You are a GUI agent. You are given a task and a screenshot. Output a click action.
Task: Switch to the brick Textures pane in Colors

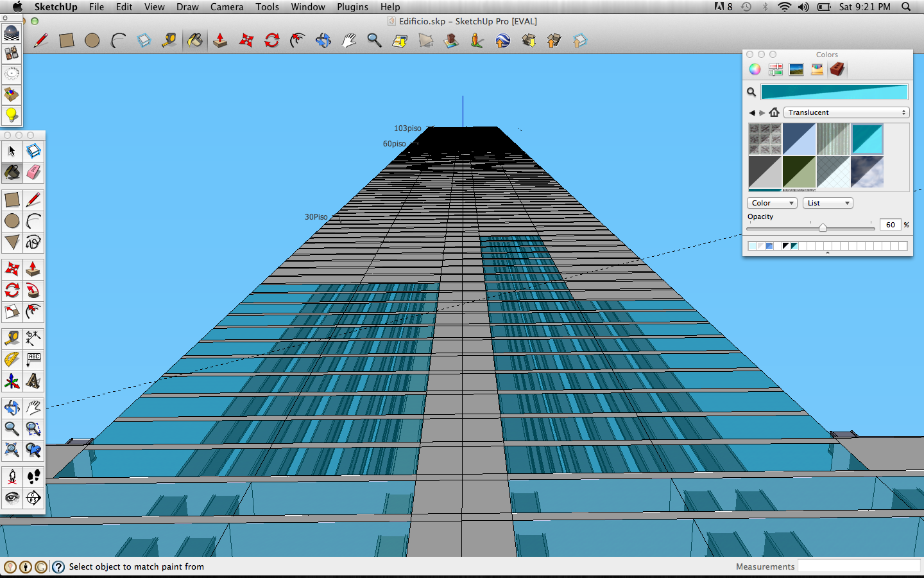point(837,69)
